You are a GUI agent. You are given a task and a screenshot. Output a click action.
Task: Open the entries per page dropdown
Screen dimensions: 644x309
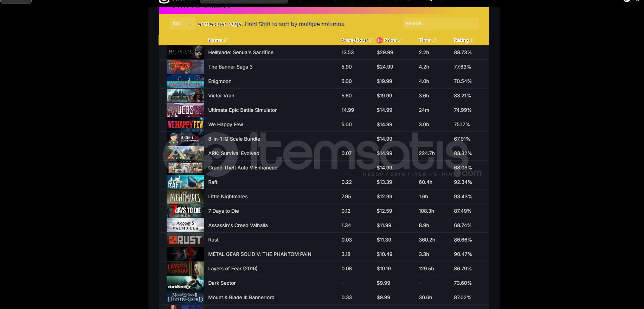pos(182,24)
